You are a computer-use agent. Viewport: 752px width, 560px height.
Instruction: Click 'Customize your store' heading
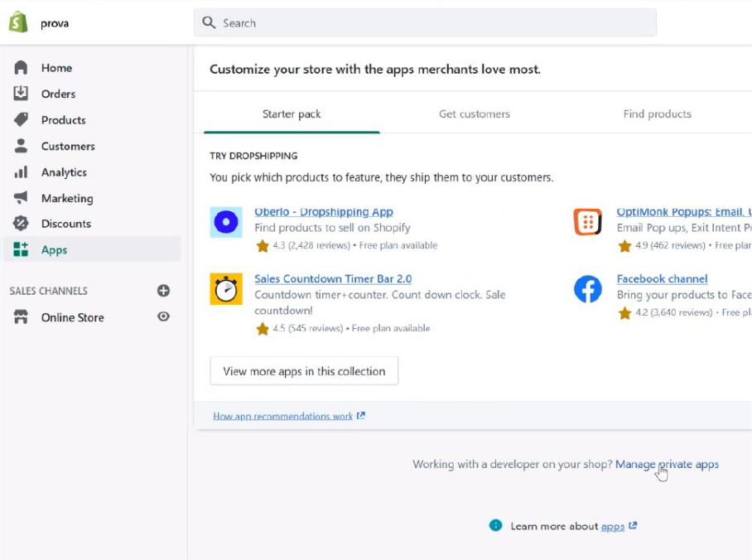[x=375, y=69]
